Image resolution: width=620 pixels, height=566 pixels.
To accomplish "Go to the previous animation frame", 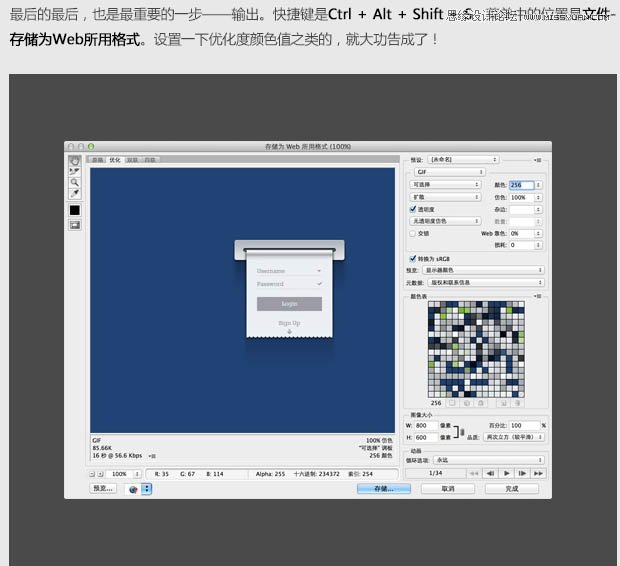I will tap(490, 473).
